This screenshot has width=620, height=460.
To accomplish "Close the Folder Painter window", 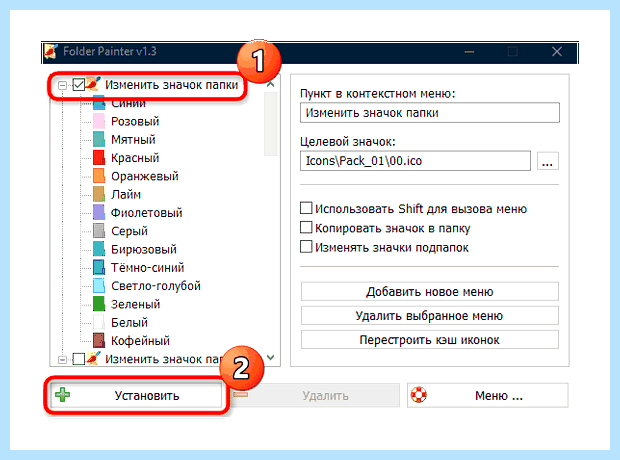I will (557, 51).
